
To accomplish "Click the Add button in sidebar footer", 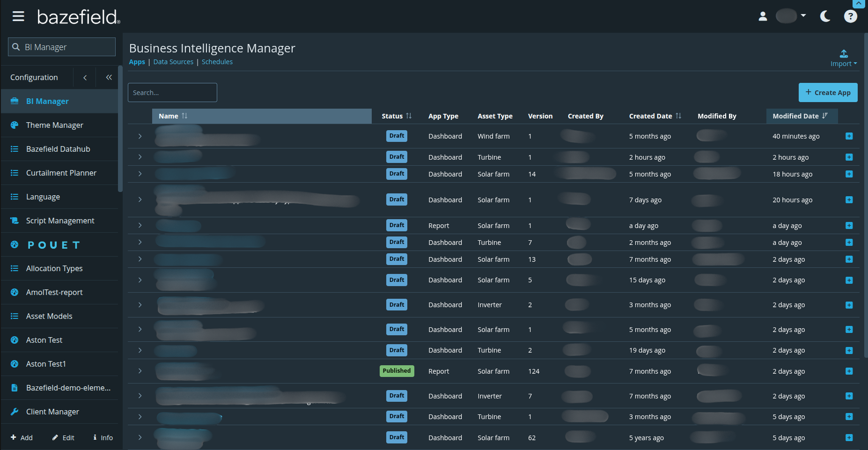I will tap(22, 437).
